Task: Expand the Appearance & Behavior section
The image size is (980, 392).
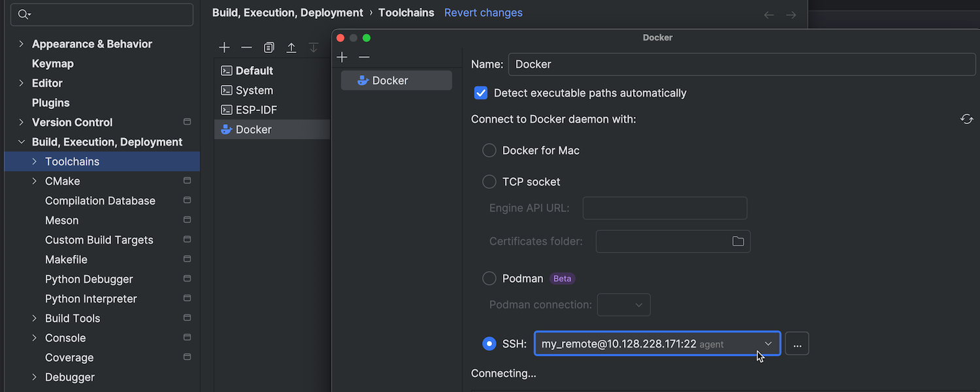Action: coord(21,44)
